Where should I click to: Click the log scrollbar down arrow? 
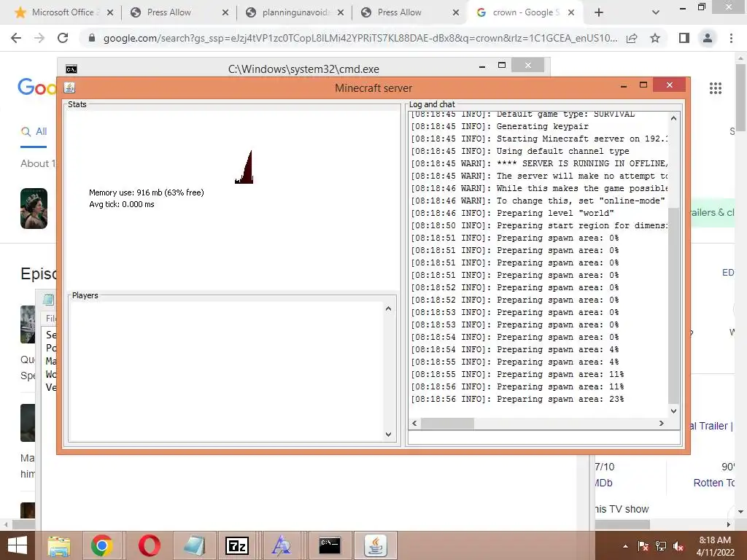click(673, 411)
